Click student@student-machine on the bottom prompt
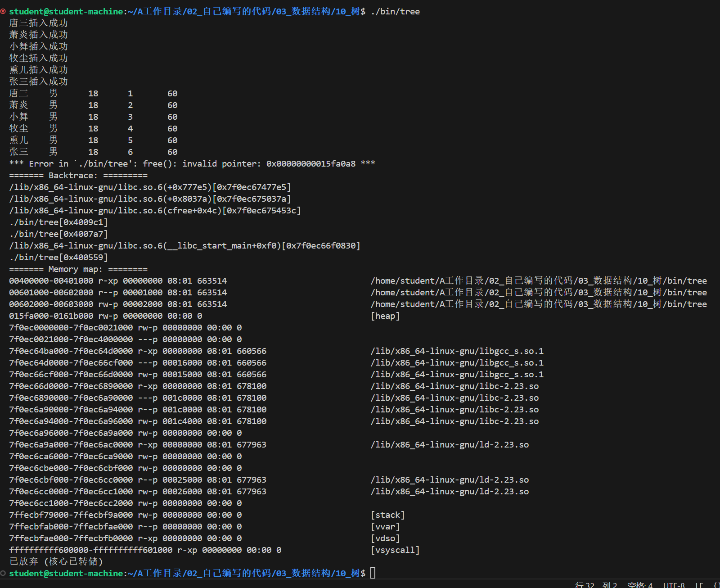Viewport: 720px width, 588px height. click(x=66, y=573)
